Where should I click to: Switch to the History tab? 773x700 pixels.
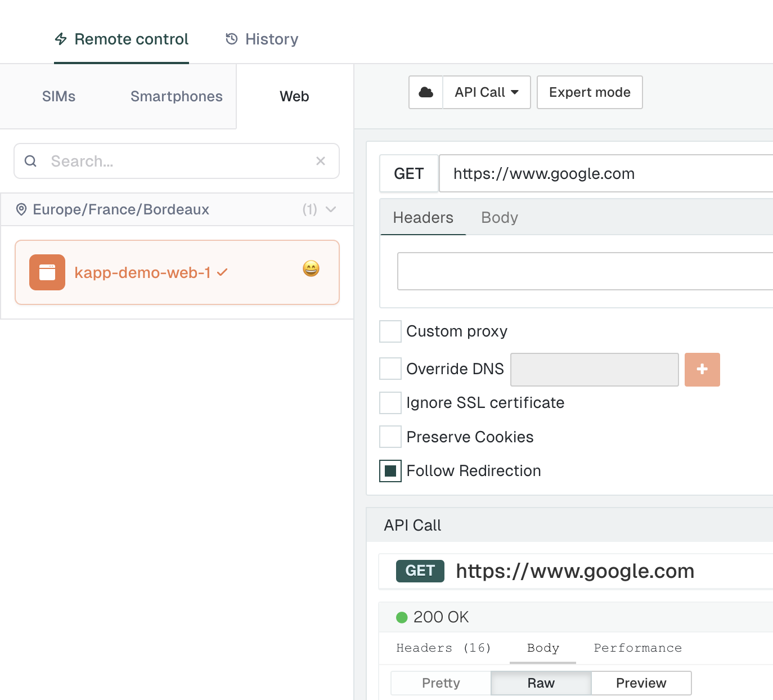[x=262, y=39]
